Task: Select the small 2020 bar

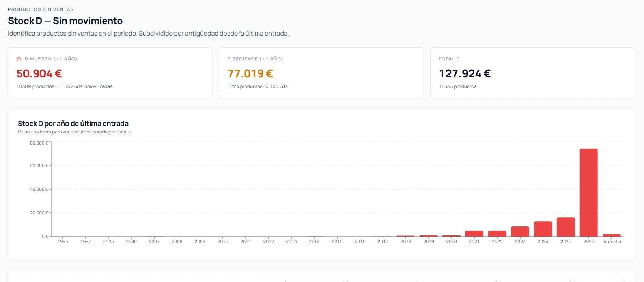Action: (x=451, y=236)
